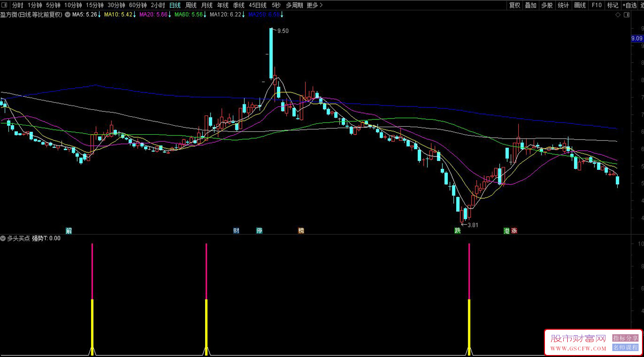
Task: Expand main chart indicator dropdown next to 盈方微
Action: point(67,15)
